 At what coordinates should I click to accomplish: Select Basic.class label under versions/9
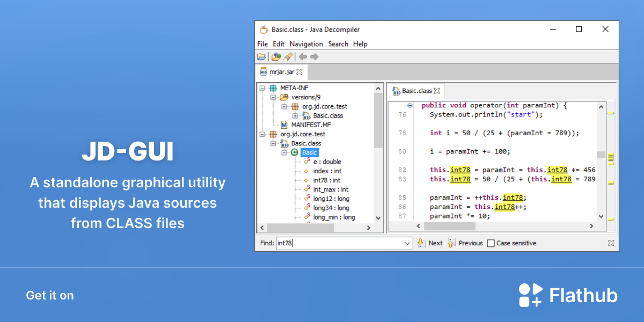pyautogui.click(x=328, y=115)
